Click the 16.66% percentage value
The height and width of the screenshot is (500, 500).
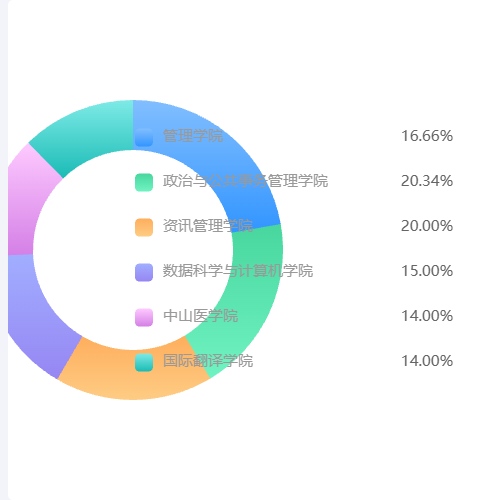click(427, 136)
